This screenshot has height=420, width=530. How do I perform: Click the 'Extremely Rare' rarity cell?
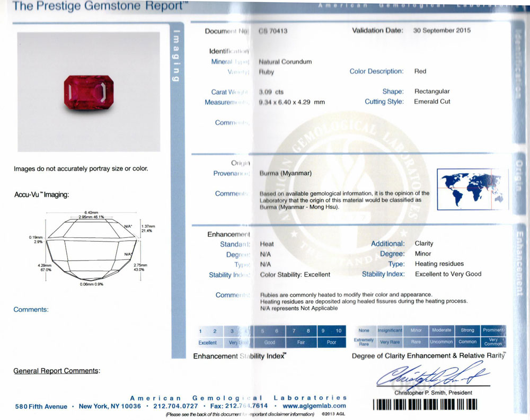(364, 342)
